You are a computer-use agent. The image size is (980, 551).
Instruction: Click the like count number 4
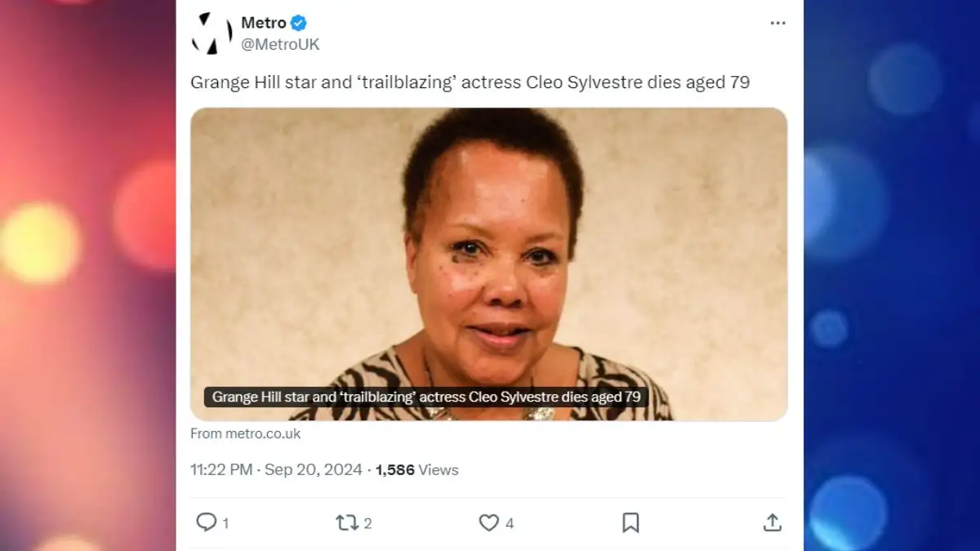(510, 523)
